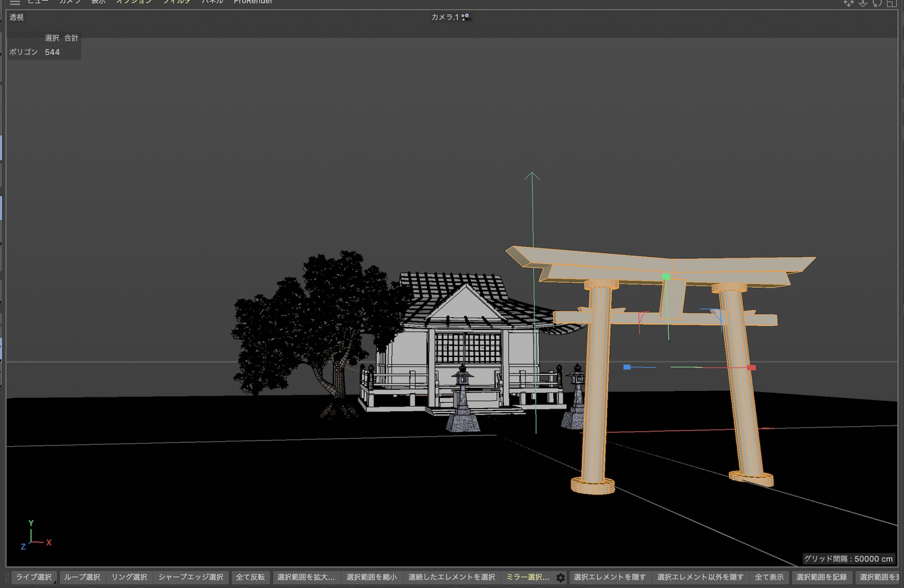Click the blue Z-axis gizmo handle
The image size is (904, 588).
point(627,367)
